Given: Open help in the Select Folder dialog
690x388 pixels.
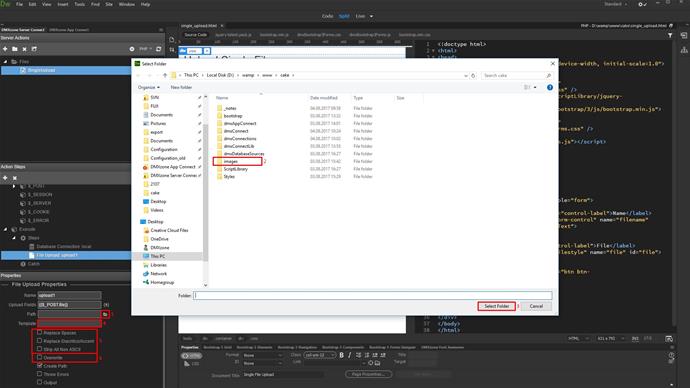Looking at the screenshot, I should click(x=550, y=88).
